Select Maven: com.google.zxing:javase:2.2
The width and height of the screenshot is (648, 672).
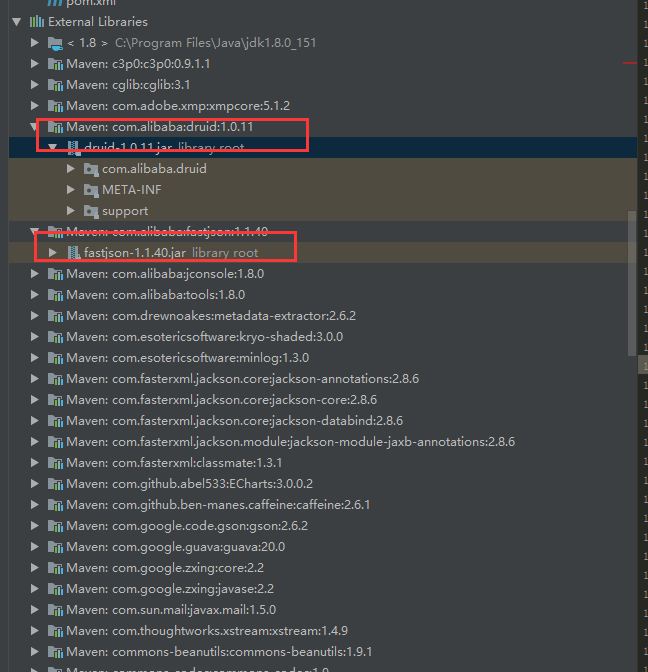point(323,589)
